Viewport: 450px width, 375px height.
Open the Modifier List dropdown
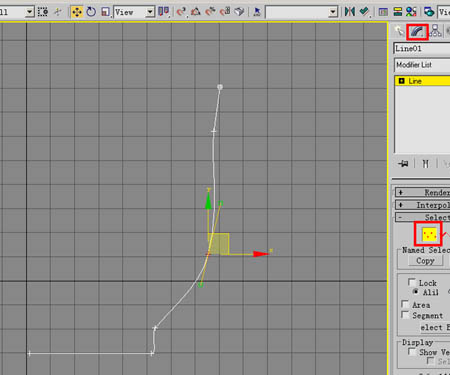point(422,65)
